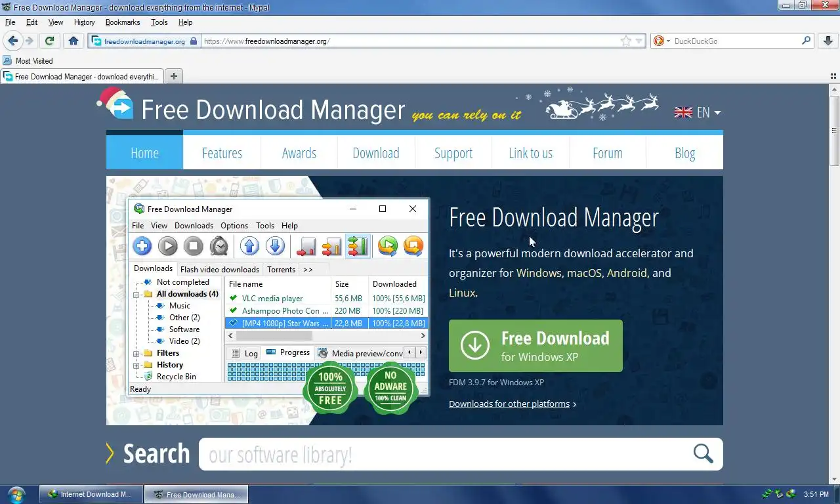840x504 pixels.
Task: Click the 'FDM 3.9.7 for Windows XP' text
Action: click(496, 383)
